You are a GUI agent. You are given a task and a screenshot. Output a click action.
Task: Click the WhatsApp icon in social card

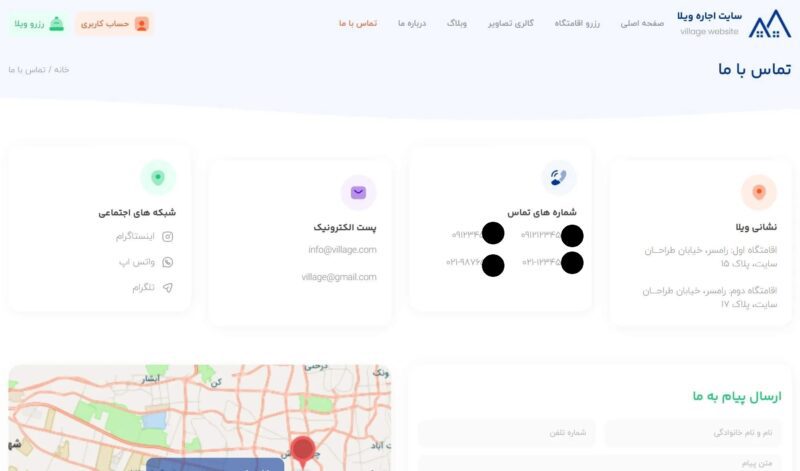coord(168,262)
